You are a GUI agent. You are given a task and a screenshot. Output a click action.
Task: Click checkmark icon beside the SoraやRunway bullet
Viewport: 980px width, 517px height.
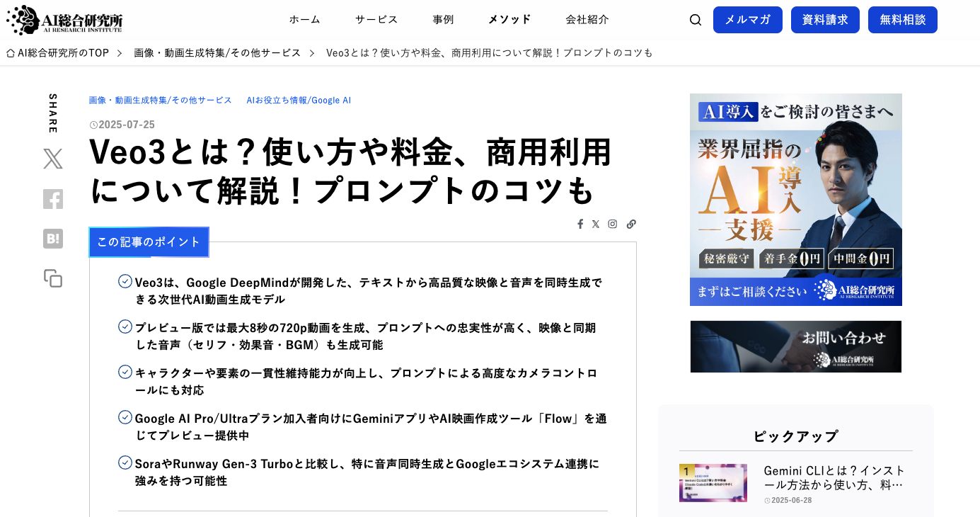[x=125, y=462]
